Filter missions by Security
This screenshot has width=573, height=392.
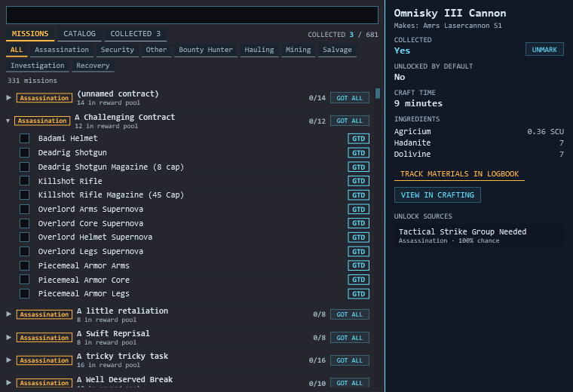tap(118, 50)
